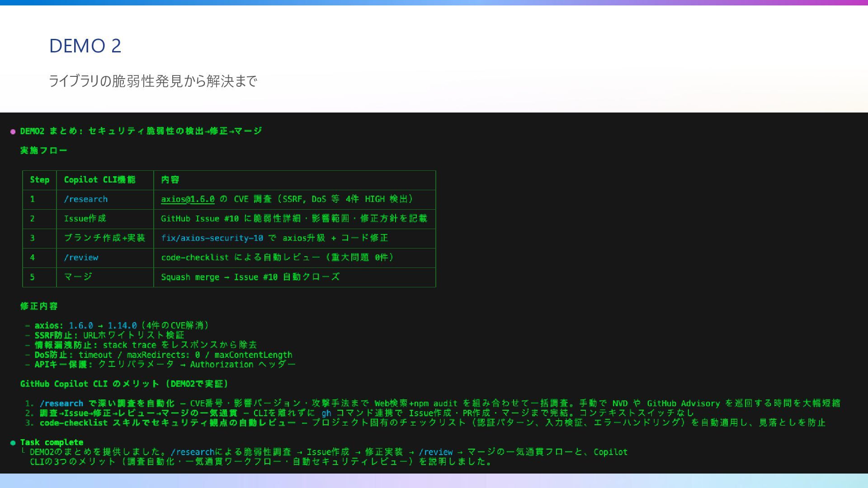Click the DoS防止 timeout line
The image size is (868, 488).
pyautogui.click(x=163, y=355)
